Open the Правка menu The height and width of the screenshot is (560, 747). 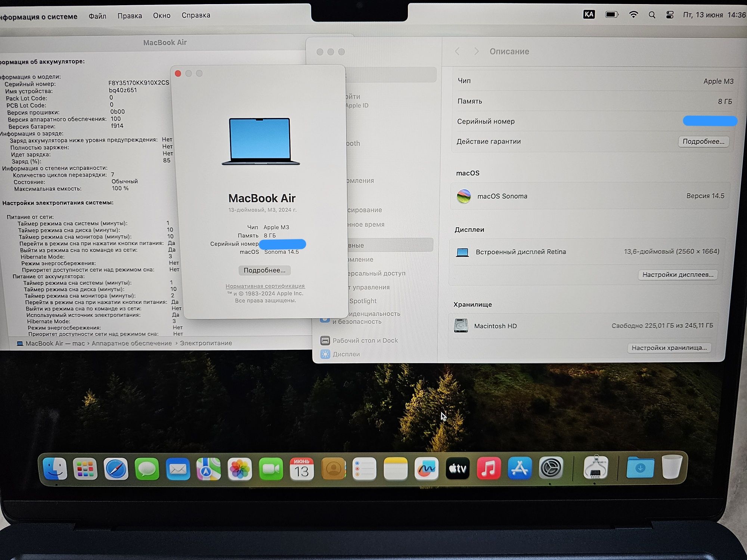130,16
